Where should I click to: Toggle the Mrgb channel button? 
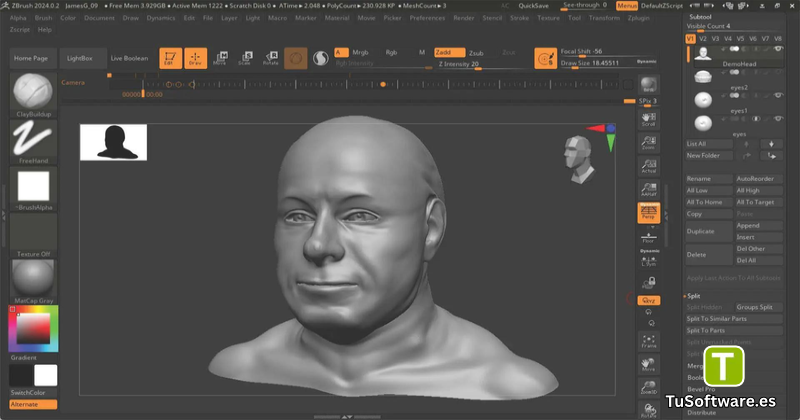[360, 53]
